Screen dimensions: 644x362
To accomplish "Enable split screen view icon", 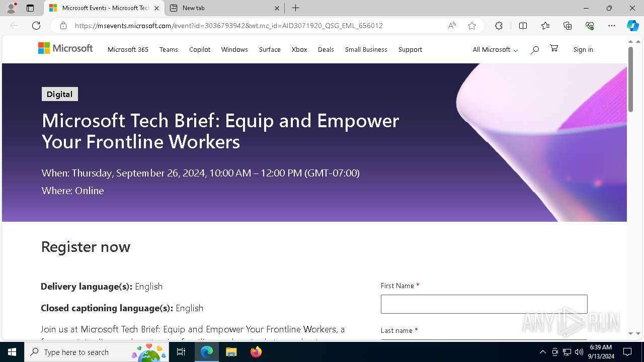I will click(x=523, y=26).
